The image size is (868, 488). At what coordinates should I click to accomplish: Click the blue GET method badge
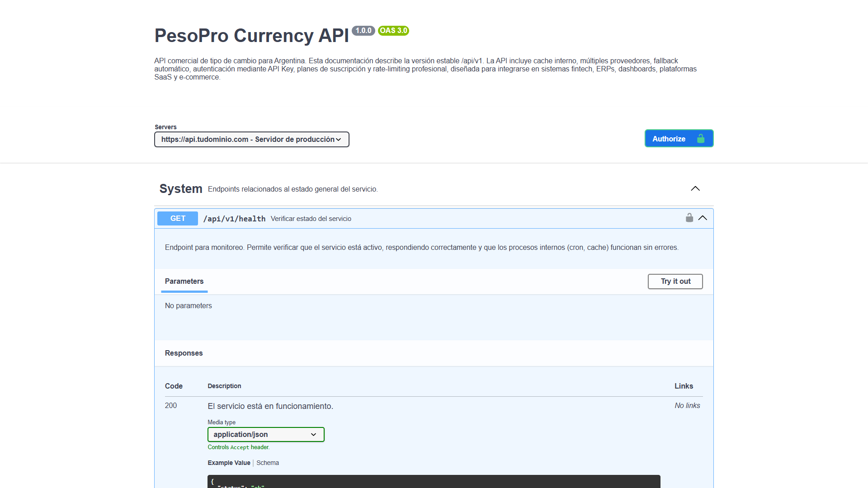[x=178, y=219]
